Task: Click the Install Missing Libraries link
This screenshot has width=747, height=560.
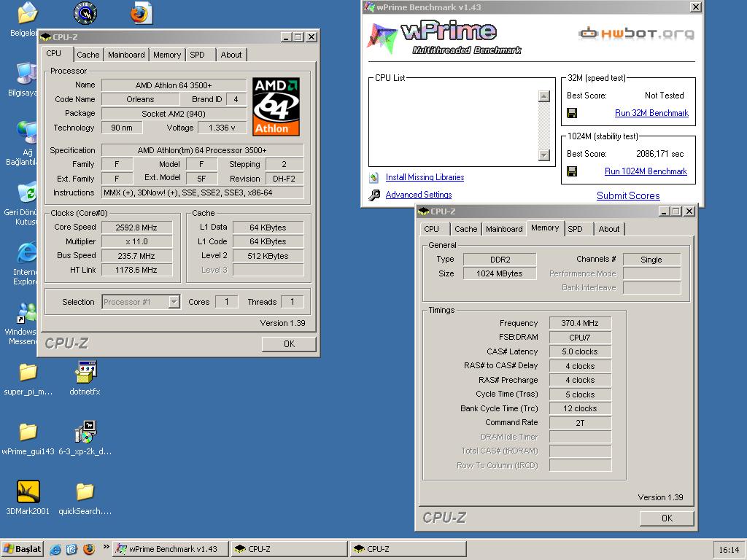Action: point(425,177)
